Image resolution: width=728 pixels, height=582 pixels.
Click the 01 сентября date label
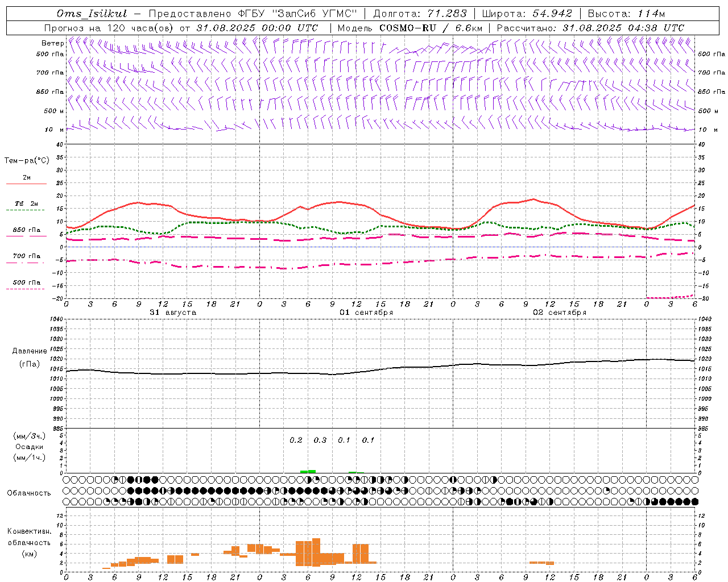pos(366,313)
